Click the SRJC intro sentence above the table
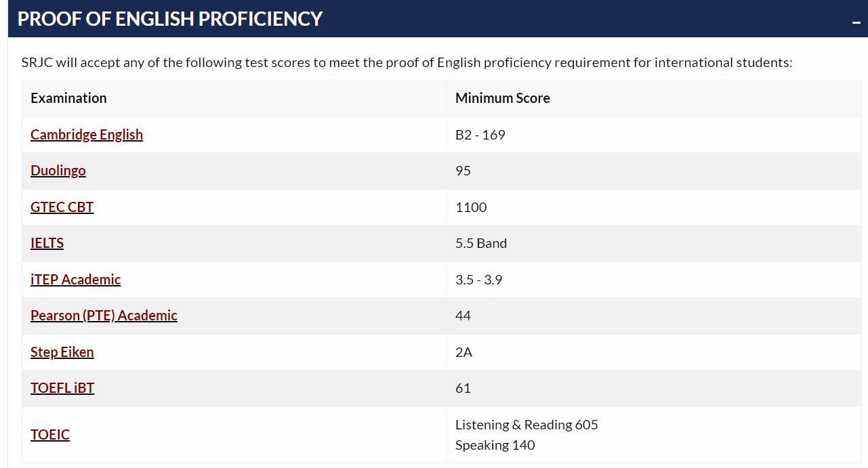This screenshot has height=468, width=868. point(407,63)
